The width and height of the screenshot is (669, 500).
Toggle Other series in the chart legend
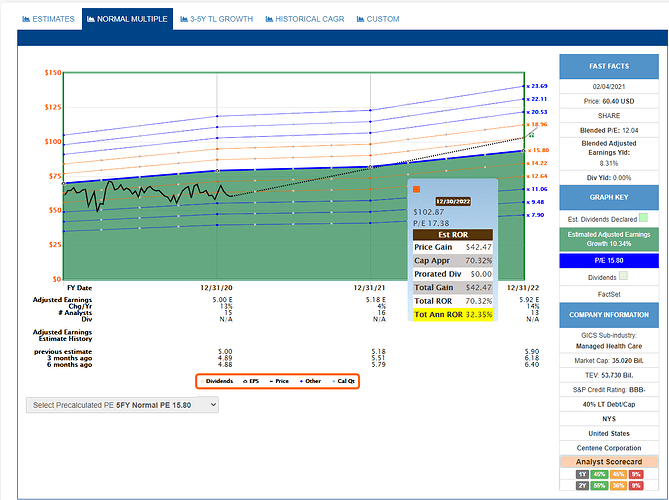tap(310, 381)
